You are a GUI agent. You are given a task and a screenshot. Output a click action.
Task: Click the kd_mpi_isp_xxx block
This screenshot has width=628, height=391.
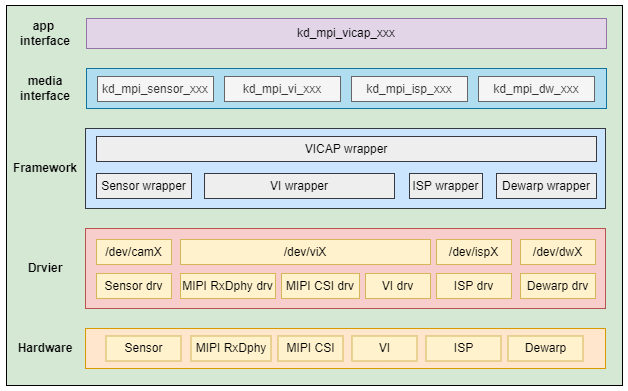coord(409,89)
